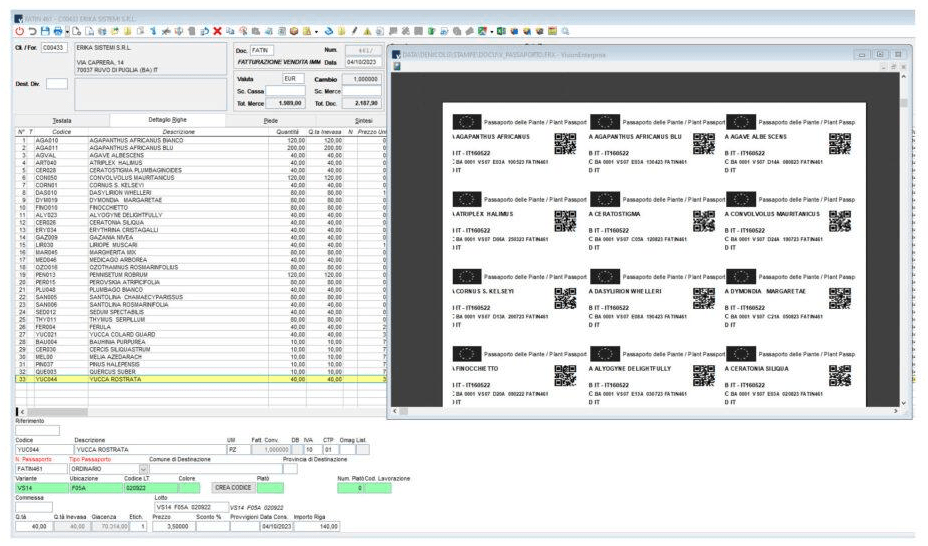Click the new document page icon
Image resolution: width=928 pixels, height=546 pixels.
[76, 31]
